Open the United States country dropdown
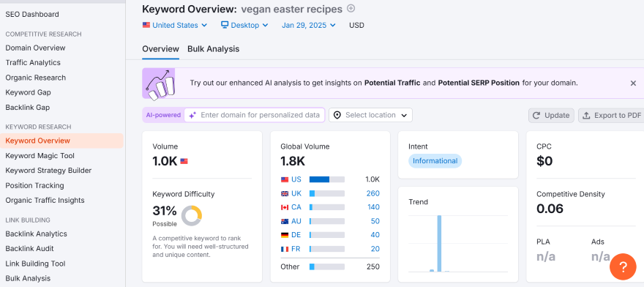Viewport: 644px width, 287px height. (175, 25)
